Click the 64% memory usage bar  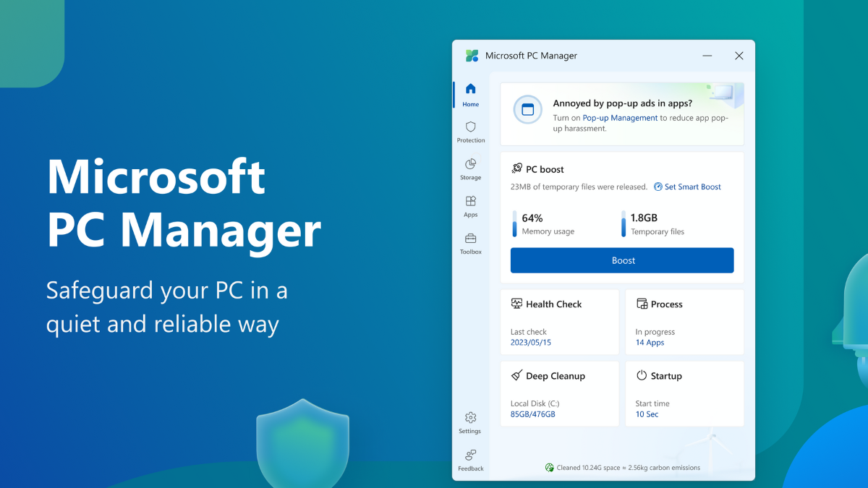pos(515,224)
